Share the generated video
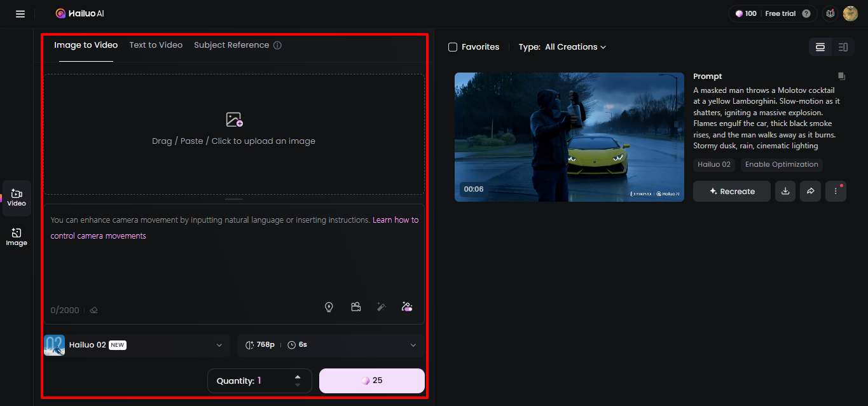Screen dimensions: 868x406 tap(811, 191)
